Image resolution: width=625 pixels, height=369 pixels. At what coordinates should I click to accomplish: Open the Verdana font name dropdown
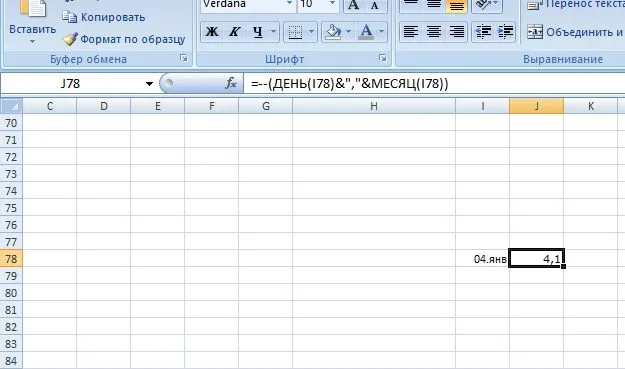[289, 4]
